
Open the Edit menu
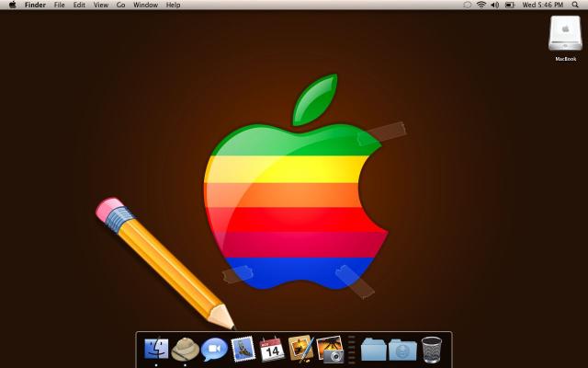[x=79, y=5]
